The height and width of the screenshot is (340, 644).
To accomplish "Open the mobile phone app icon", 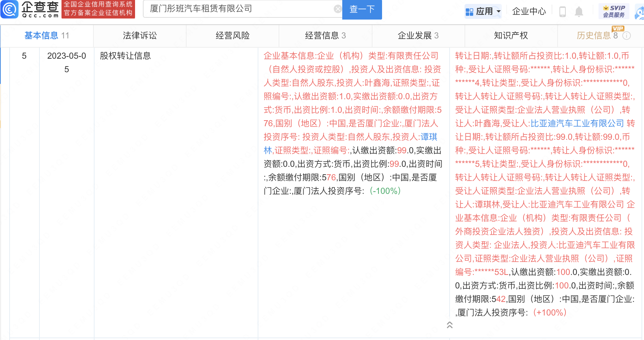I will [x=562, y=12].
